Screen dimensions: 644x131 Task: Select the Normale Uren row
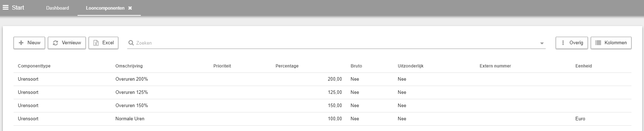[322, 119]
